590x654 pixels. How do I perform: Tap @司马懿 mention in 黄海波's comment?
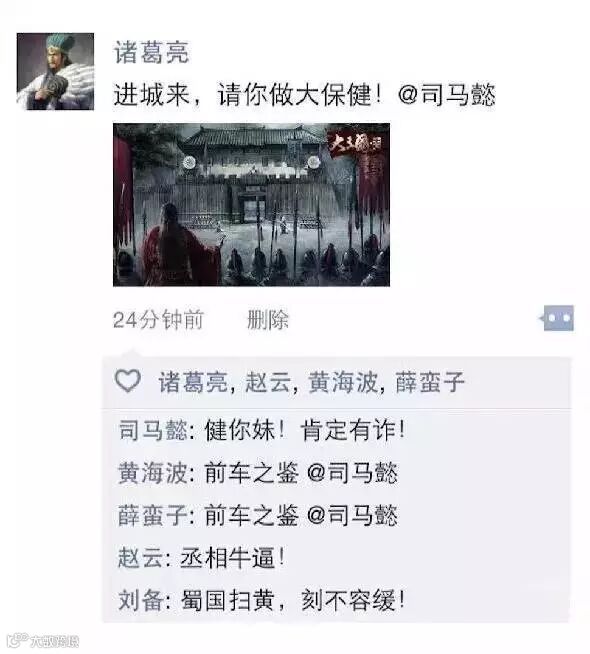pos(353,473)
